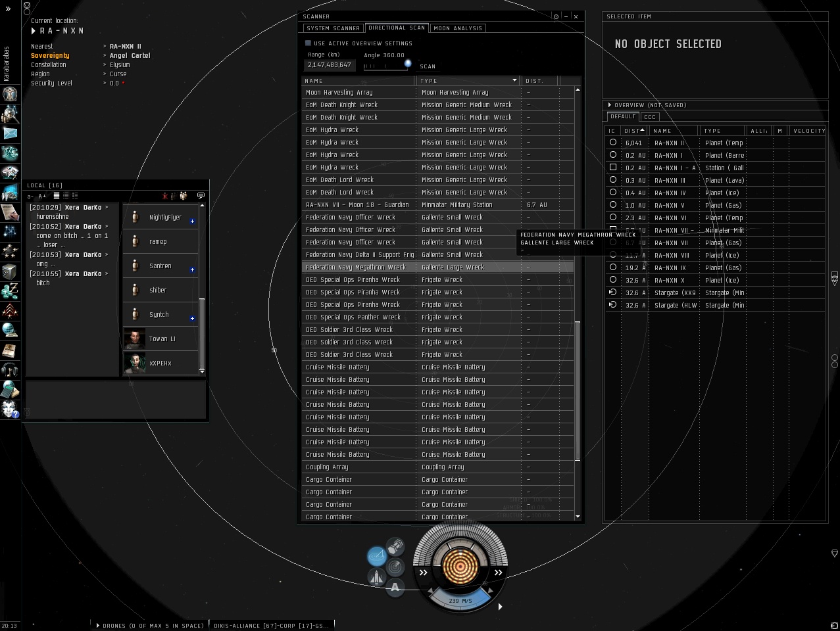Image resolution: width=840 pixels, height=631 pixels.
Task: Click the Range (km) input field
Action: [331, 65]
